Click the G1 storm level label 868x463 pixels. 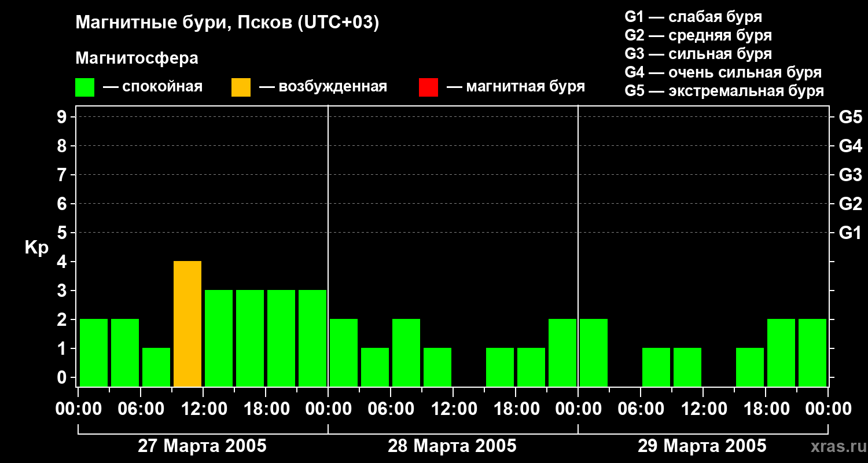coord(850,233)
